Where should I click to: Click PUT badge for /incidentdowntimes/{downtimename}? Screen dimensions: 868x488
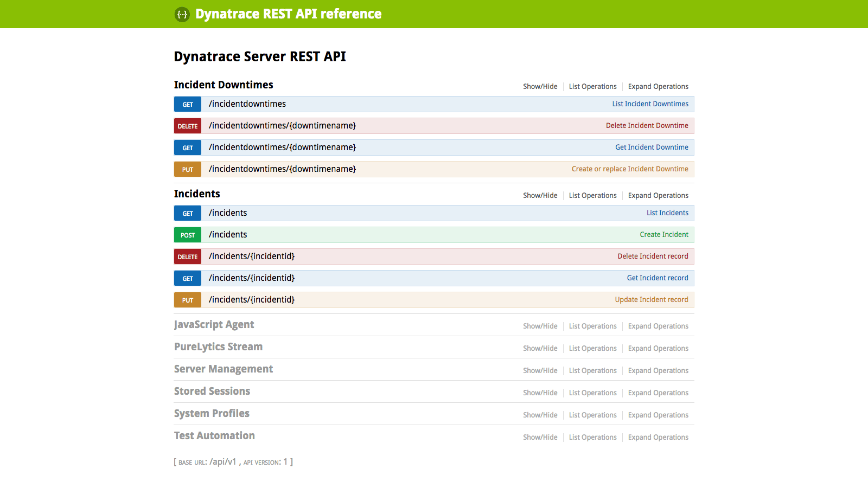[x=188, y=169]
